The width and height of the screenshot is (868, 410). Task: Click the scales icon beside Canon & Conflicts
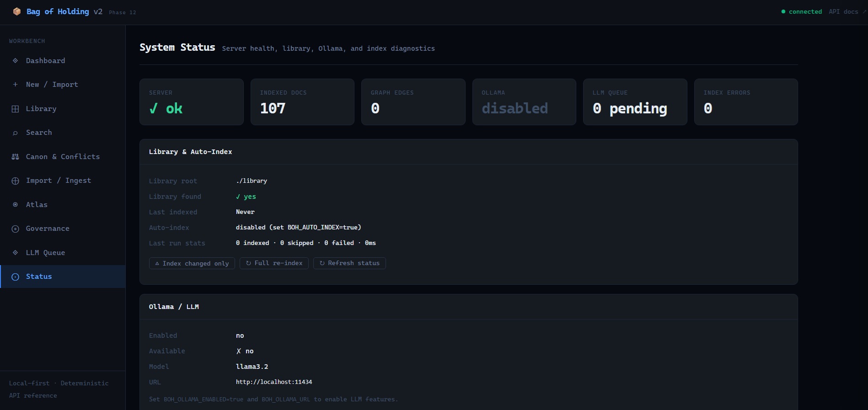coord(15,157)
